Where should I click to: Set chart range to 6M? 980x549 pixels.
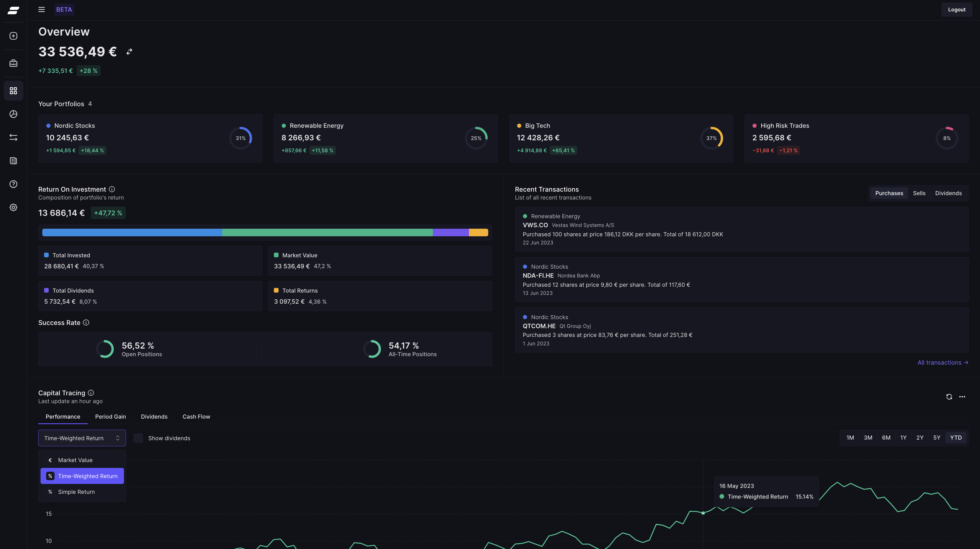(886, 438)
